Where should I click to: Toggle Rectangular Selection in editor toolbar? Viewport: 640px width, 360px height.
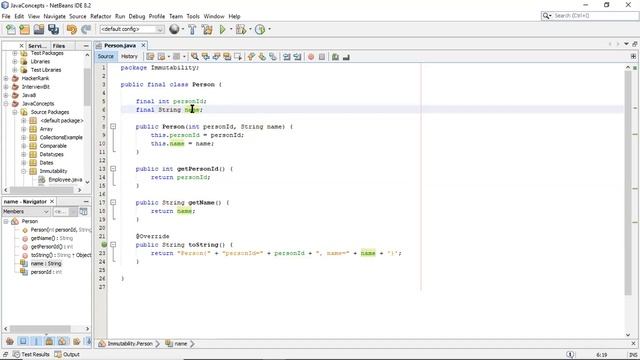(x=238, y=57)
